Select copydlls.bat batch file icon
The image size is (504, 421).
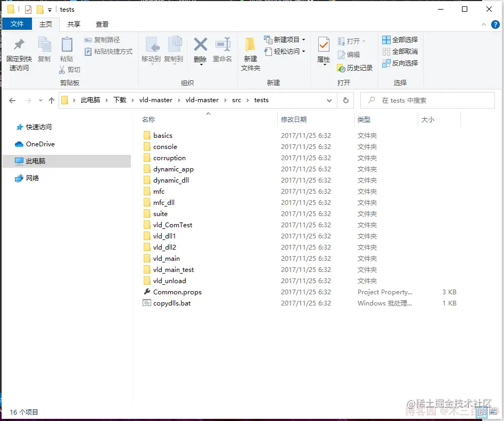[147, 303]
